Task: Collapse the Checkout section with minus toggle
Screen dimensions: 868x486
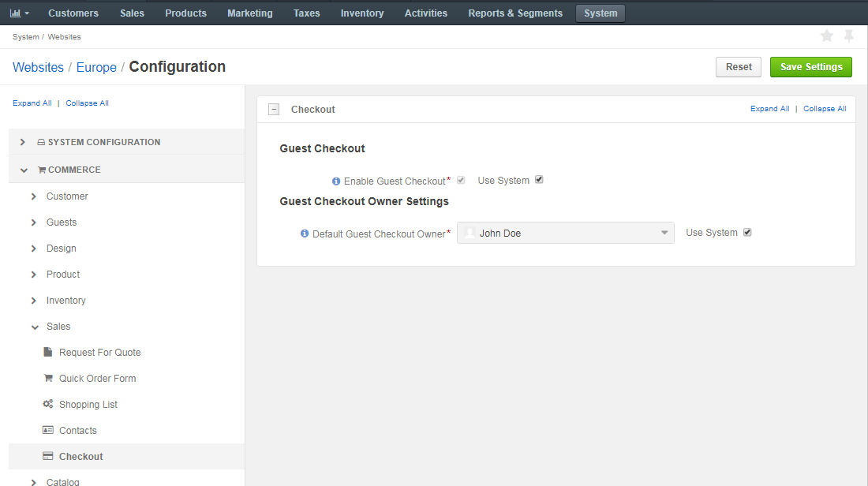Action: pyautogui.click(x=274, y=110)
